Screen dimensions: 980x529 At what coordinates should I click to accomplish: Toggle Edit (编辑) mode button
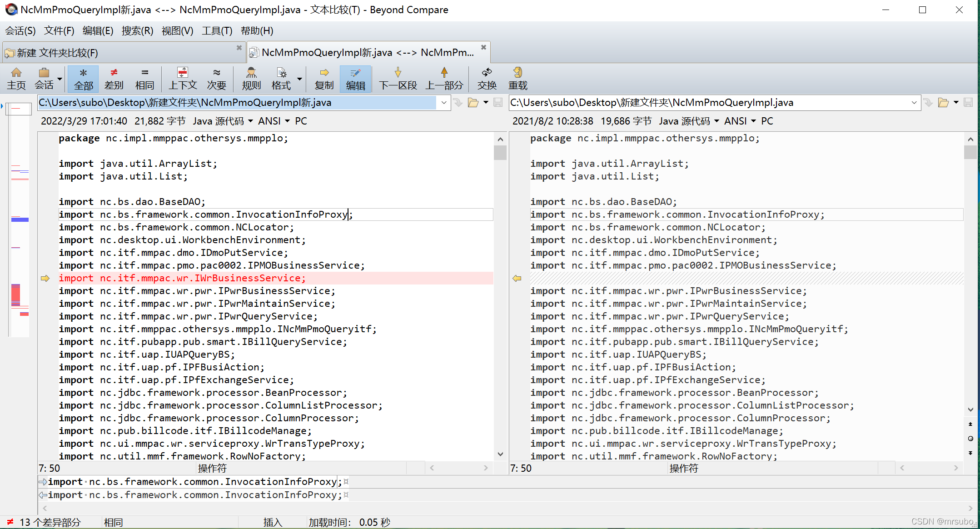pyautogui.click(x=355, y=78)
